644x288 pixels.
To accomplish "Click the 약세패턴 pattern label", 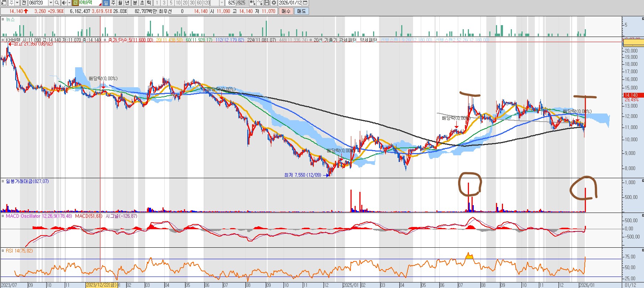I will [x=368, y=40].
